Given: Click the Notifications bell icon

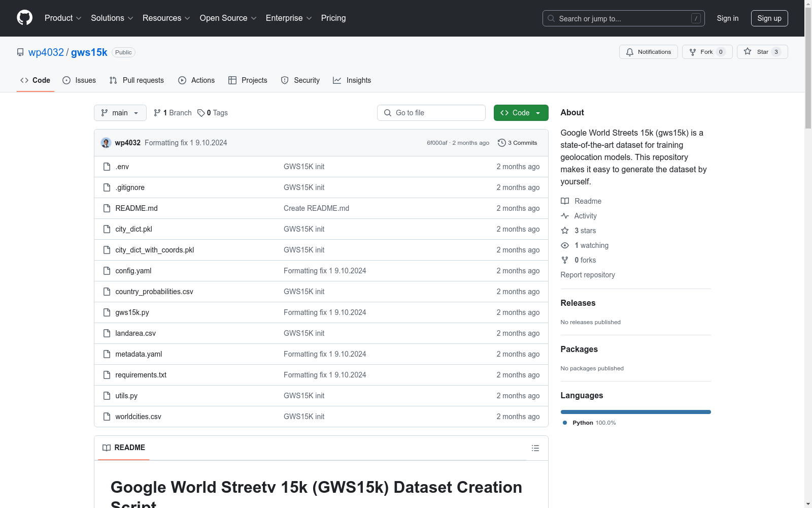Looking at the screenshot, I should (630, 52).
